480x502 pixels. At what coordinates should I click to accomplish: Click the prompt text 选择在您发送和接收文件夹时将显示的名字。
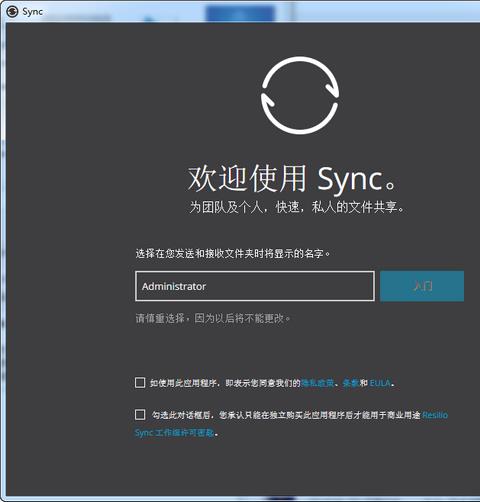click(233, 254)
